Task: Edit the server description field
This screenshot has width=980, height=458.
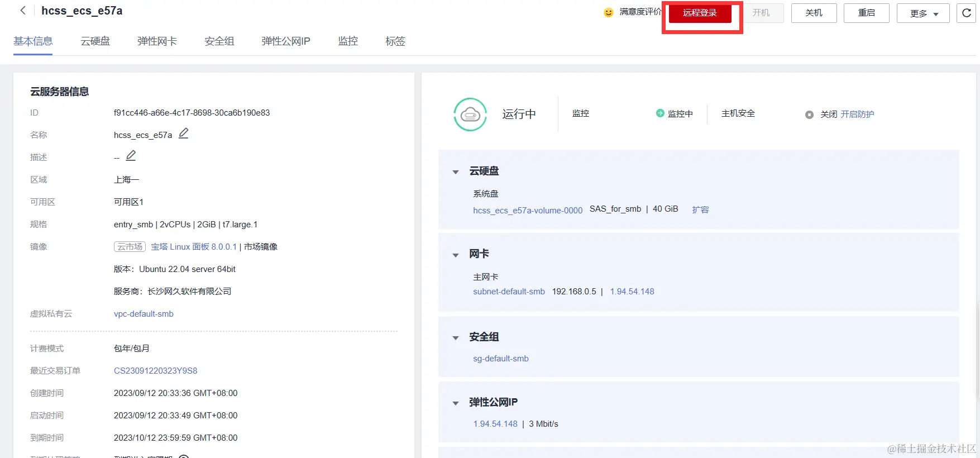Action: point(131,156)
